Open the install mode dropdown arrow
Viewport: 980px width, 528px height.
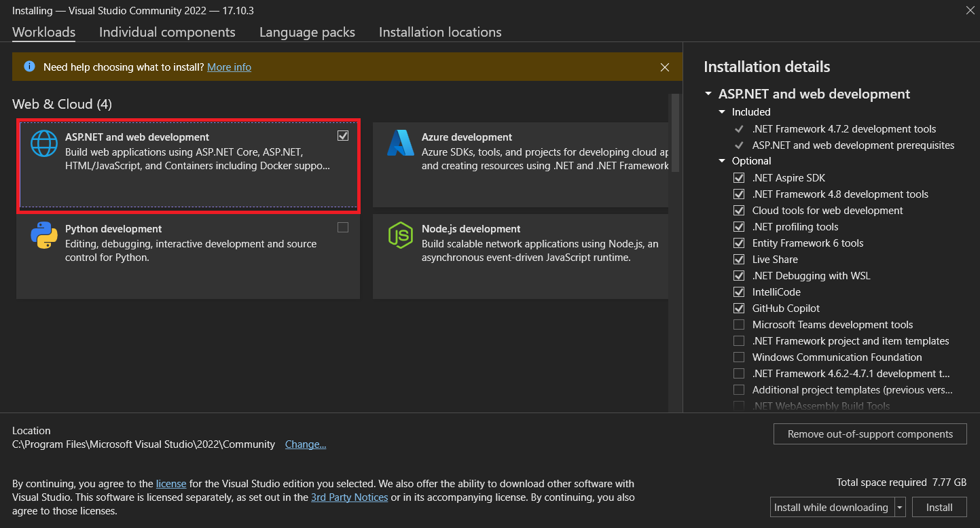(900, 508)
